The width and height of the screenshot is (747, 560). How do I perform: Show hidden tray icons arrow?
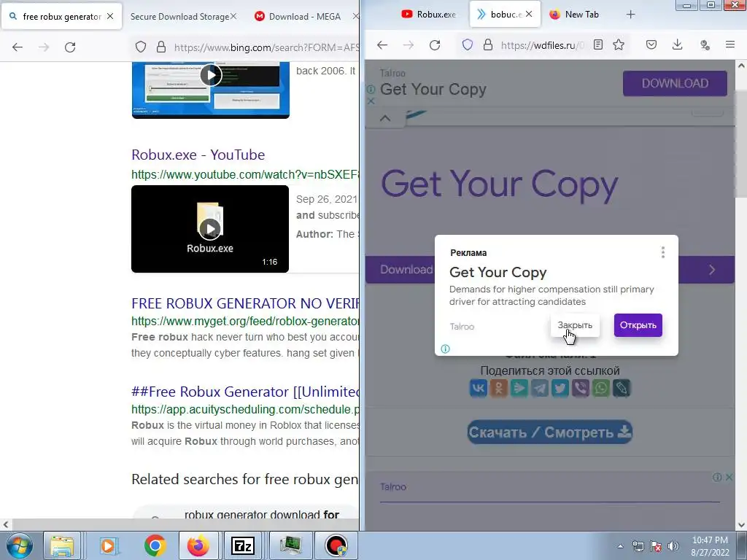coord(620,546)
